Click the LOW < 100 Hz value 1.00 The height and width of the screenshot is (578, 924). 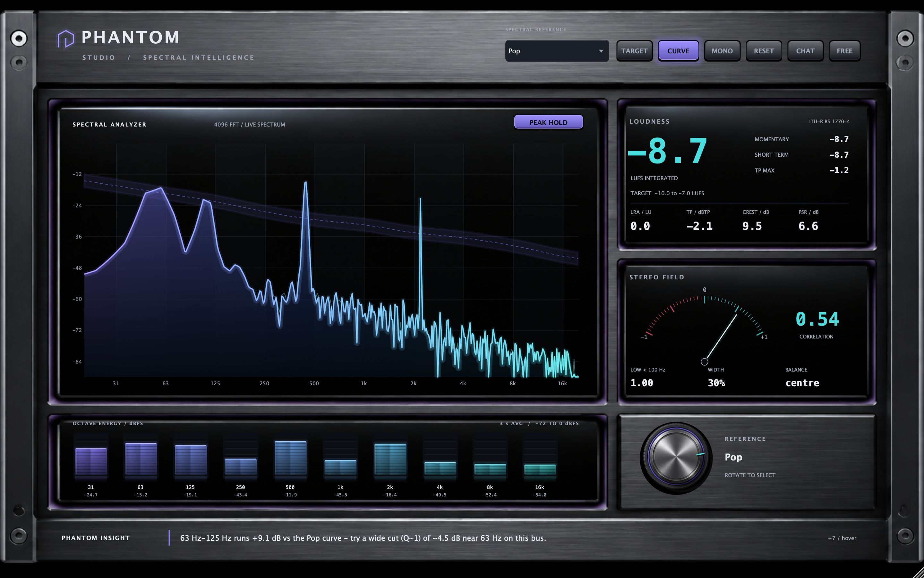pyautogui.click(x=642, y=383)
